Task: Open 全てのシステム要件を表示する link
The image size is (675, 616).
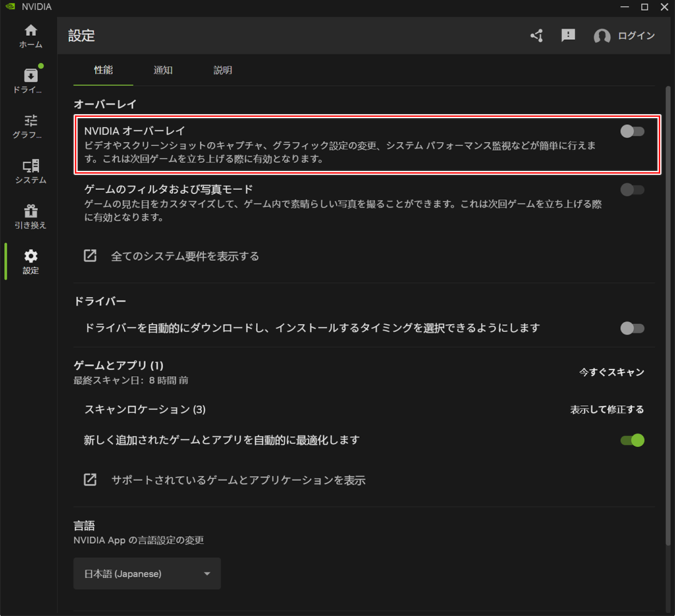Action: coord(185,256)
